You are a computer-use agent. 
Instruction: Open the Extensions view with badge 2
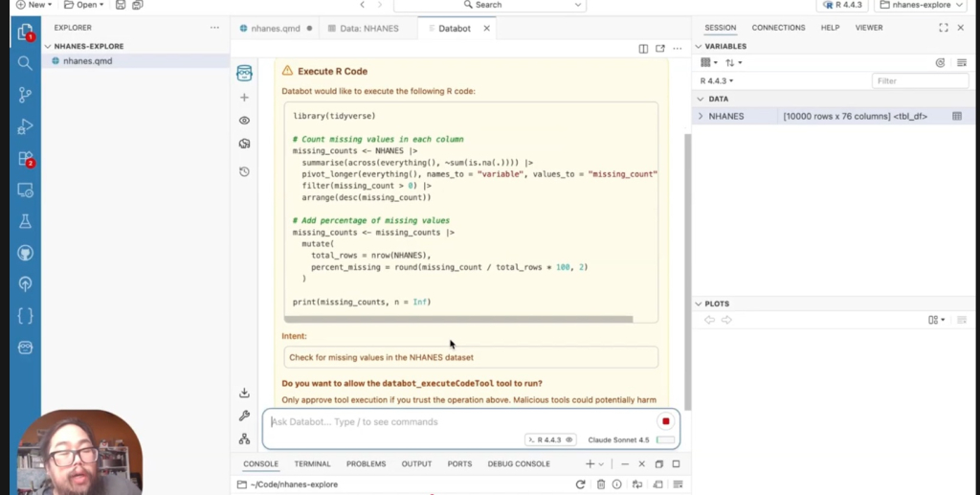point(25,159)
